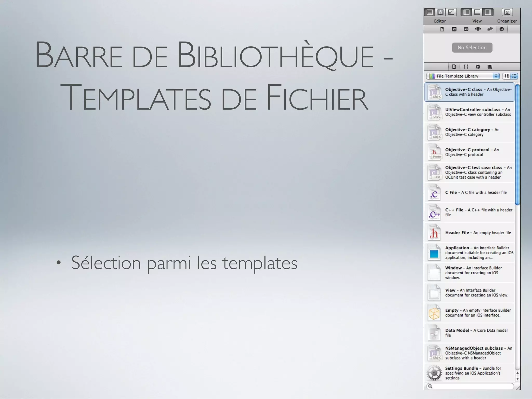Select the Data Model template icon

(434, 333)
